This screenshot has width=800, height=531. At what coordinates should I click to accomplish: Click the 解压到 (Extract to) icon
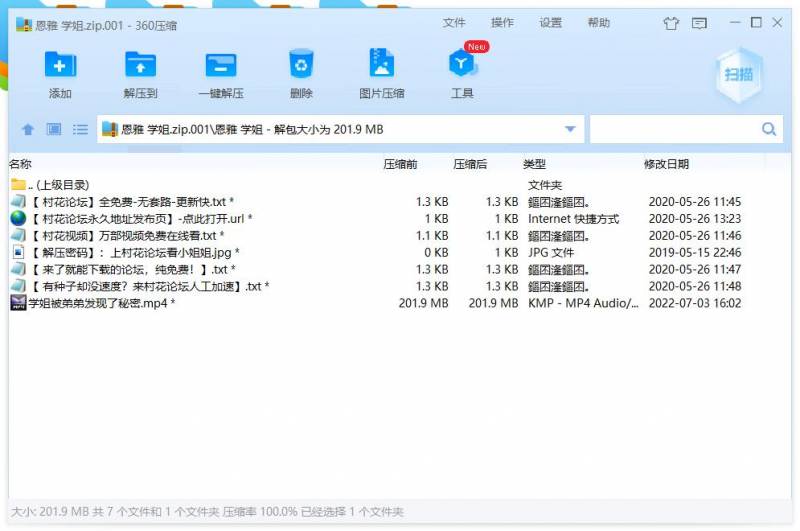(140, 66)
